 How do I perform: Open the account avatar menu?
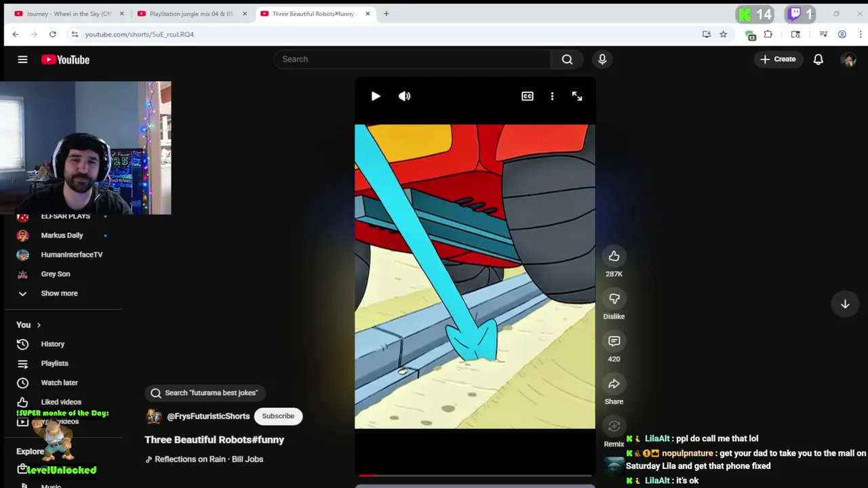[848, 60]
